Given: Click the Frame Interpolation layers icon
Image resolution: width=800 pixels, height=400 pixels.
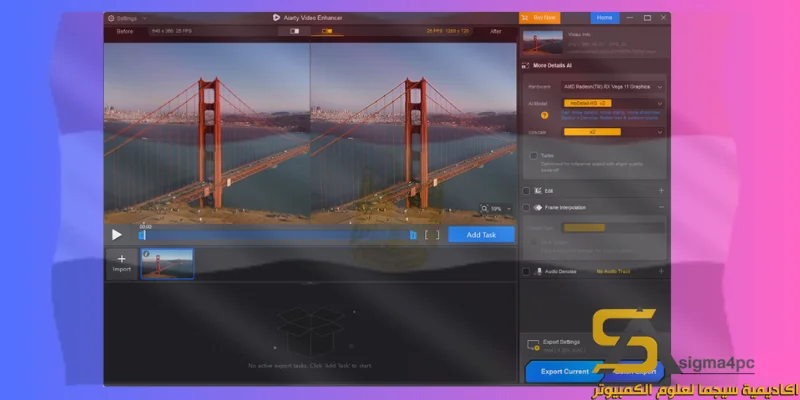Looking at the screenshot, I should [x=537, y=208].
